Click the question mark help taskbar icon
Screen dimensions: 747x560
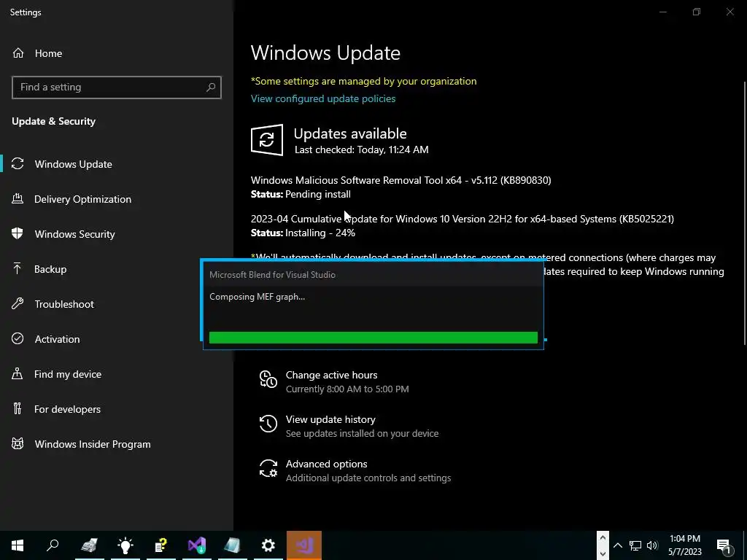pos(161,545)
